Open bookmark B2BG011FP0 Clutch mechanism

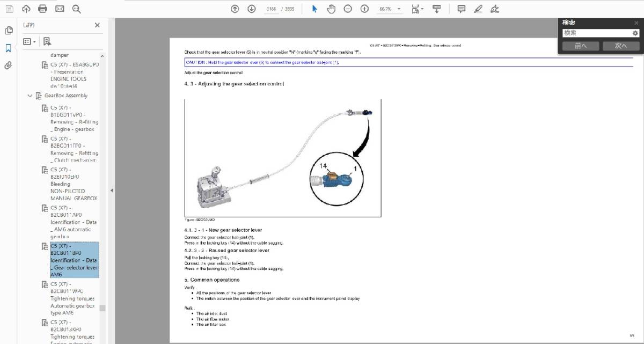coord(74,150)
